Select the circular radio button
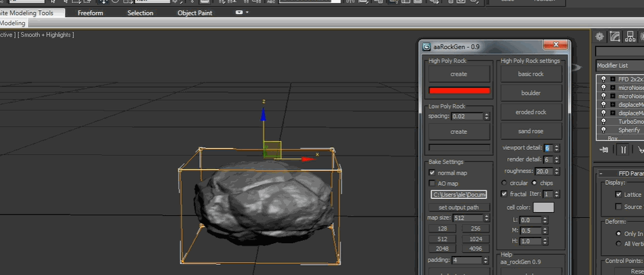Image resolution: width=644 pixels, height=275 pixels. [504, 183]
